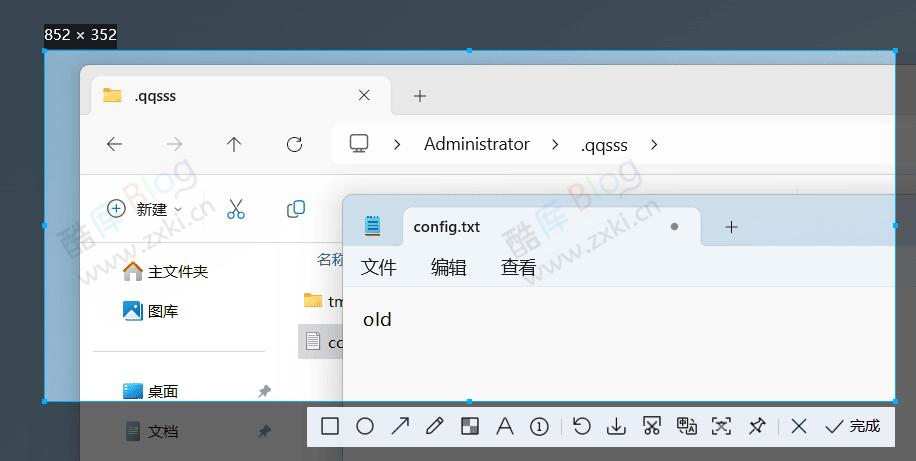Screen dimensions: 916x461
Task: Click the 名称 column header
Action: pyautogui.click(x=329, y=260)
